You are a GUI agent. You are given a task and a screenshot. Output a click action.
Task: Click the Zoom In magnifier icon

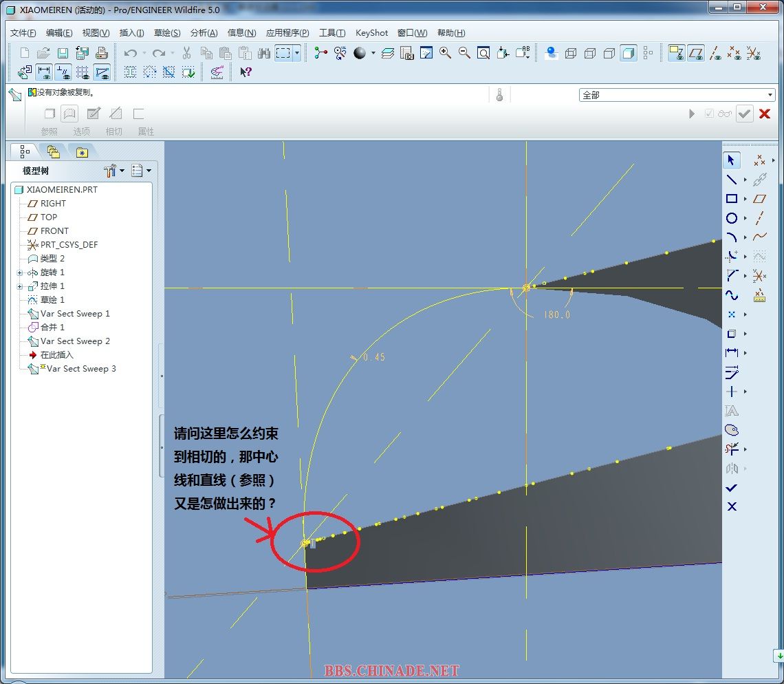[445, 53]
